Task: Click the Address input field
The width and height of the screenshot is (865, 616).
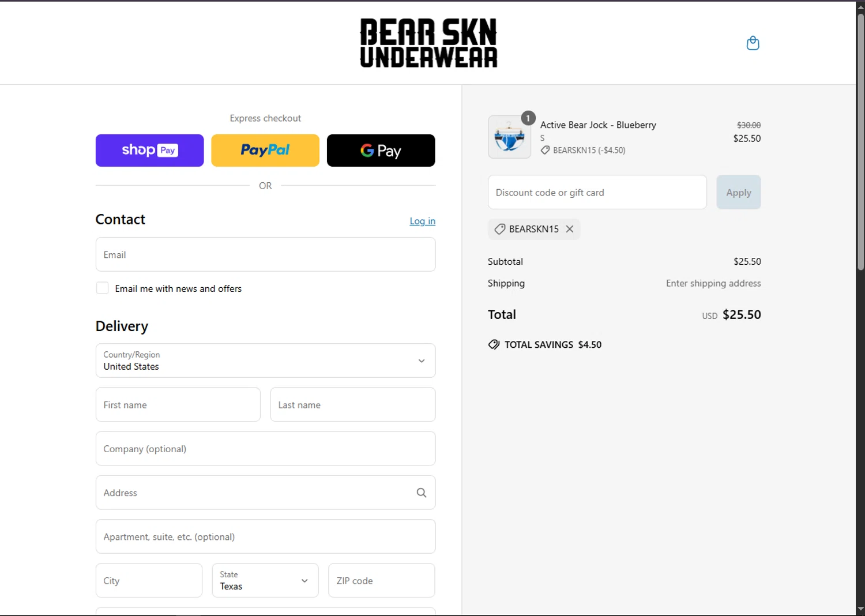Action: click(x=265, y=493)
